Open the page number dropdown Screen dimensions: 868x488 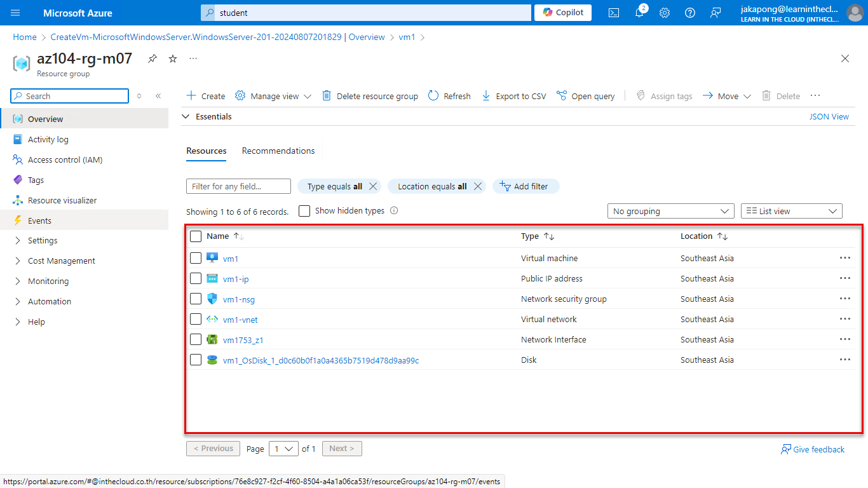(x=283, y=449)
